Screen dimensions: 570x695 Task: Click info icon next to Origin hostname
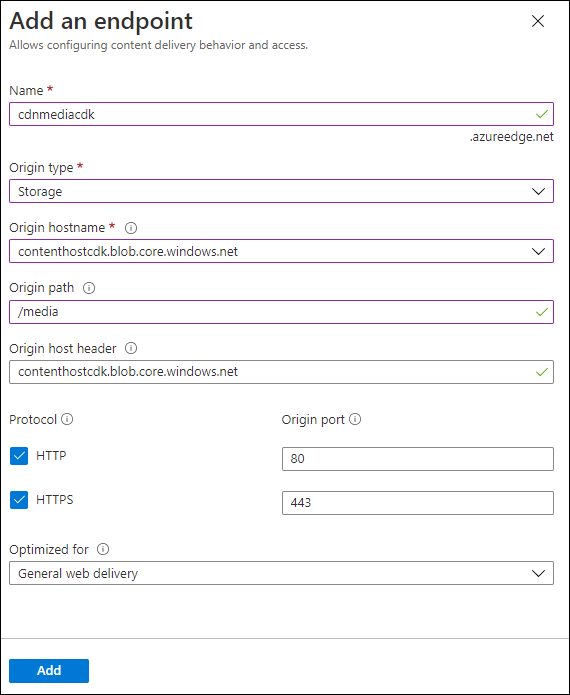(131, 228)
